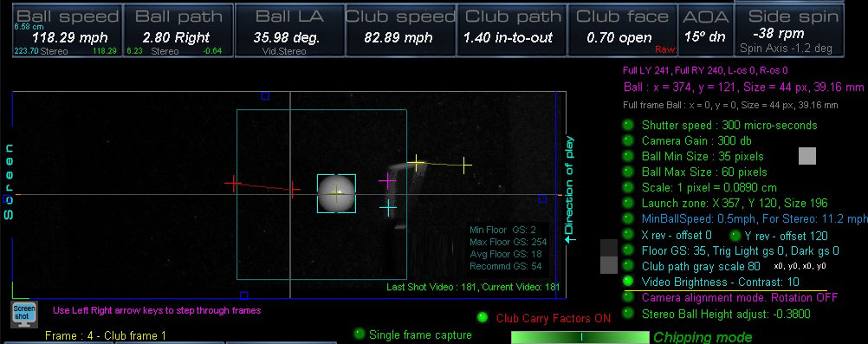
Task: Select the cyan cross marker below club
Action: (389, 208)
